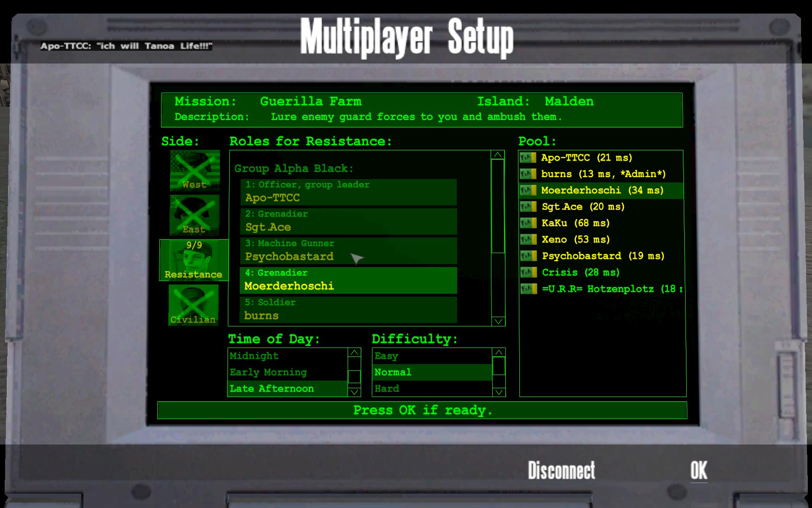
Task: Click the faction icon beside Xeno
Action: tap(527, 240)
